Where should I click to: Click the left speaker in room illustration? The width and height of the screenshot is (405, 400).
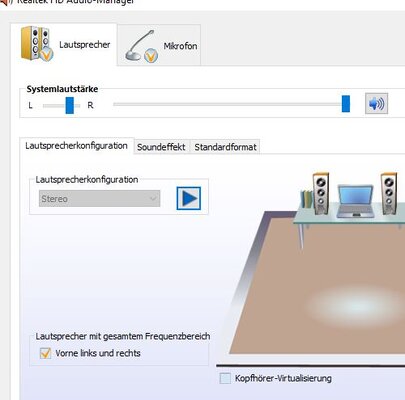321,193
